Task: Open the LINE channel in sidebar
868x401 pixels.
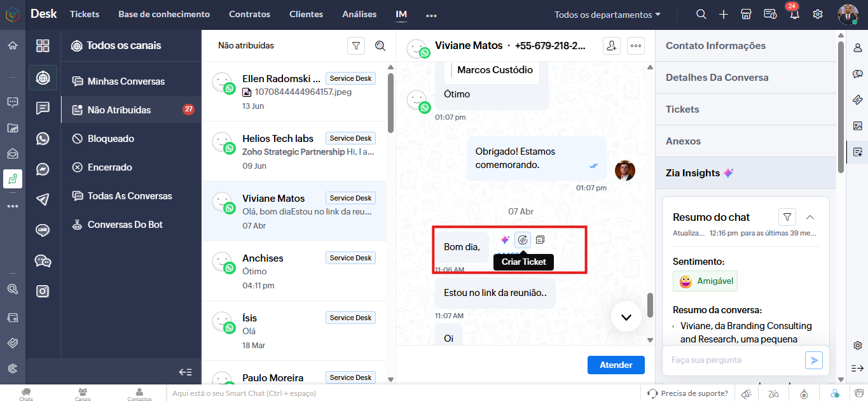Action: [43, 230]
